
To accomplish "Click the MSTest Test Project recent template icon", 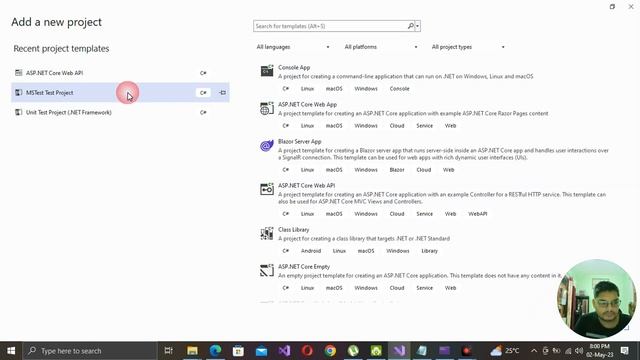I will (x=18, y=93).
